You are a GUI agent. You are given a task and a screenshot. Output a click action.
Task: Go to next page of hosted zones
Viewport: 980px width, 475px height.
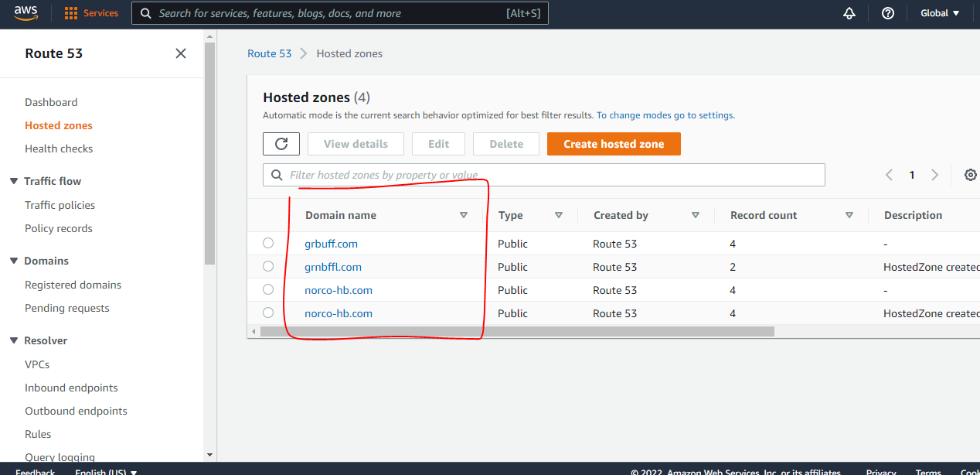tap(934, 175)
